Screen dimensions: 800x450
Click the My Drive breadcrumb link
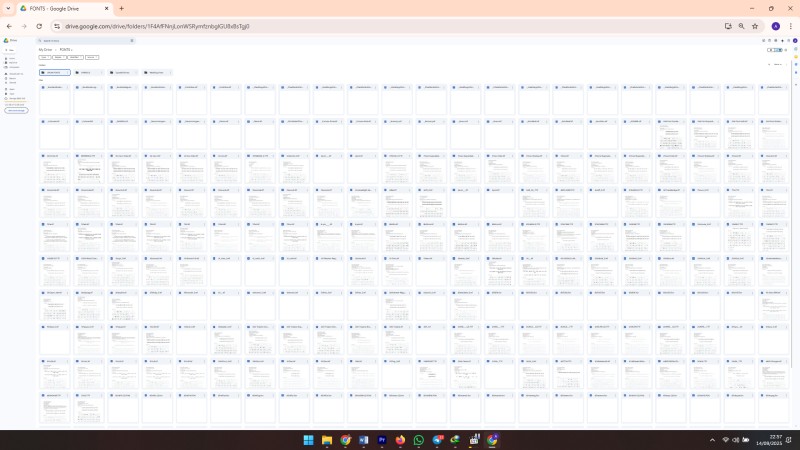click(x=45, y=49)
